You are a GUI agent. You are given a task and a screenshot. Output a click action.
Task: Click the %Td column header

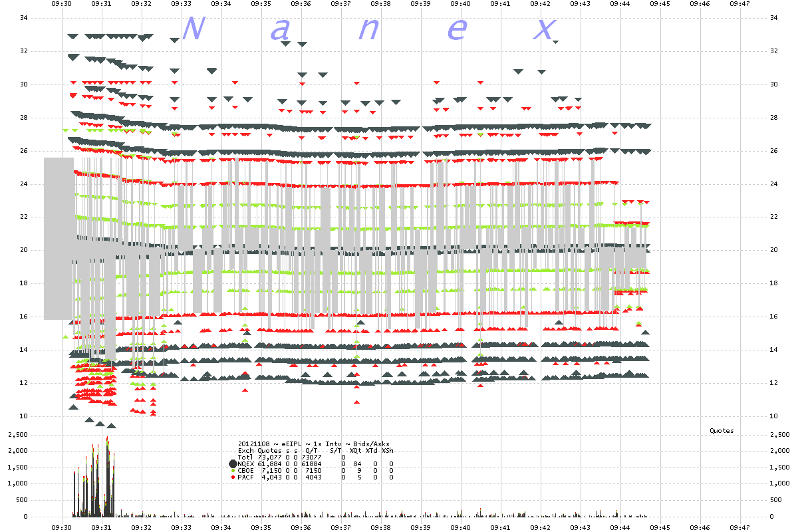click(372, 450)
